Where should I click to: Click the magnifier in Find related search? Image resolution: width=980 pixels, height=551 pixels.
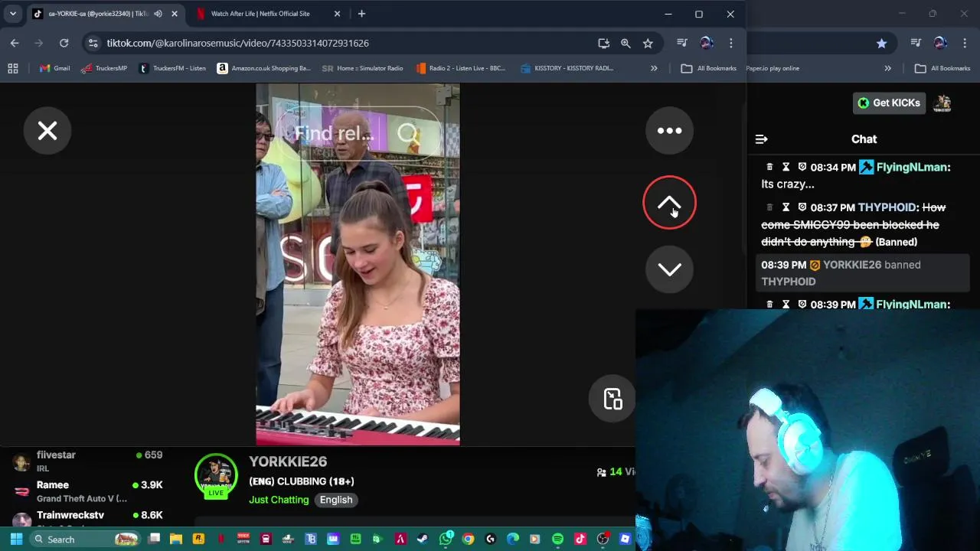408,134
